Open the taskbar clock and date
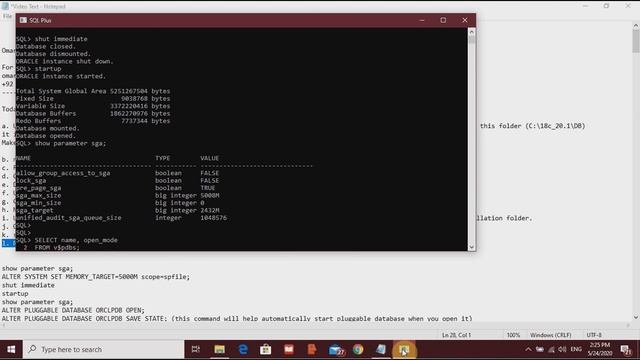This screenshot has height=360, width=640. click(x=599, y=349)
